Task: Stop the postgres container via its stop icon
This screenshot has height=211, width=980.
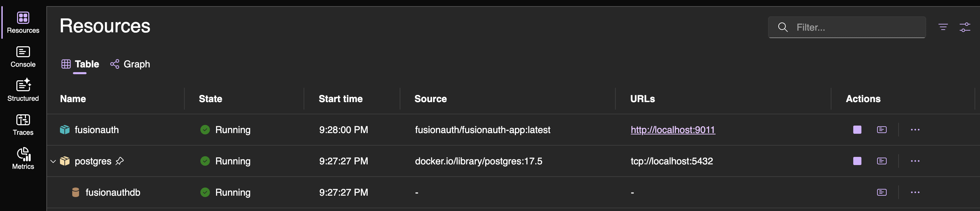Action: coord(857,161)
